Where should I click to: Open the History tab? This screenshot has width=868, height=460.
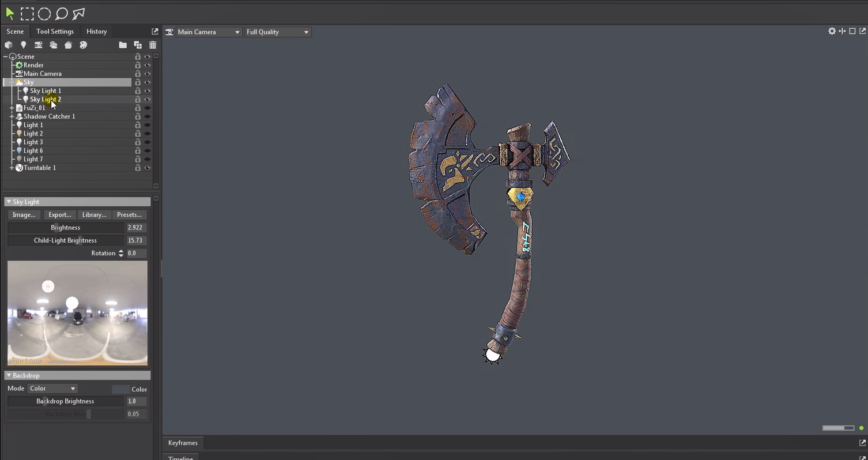(x=96, y=32)
